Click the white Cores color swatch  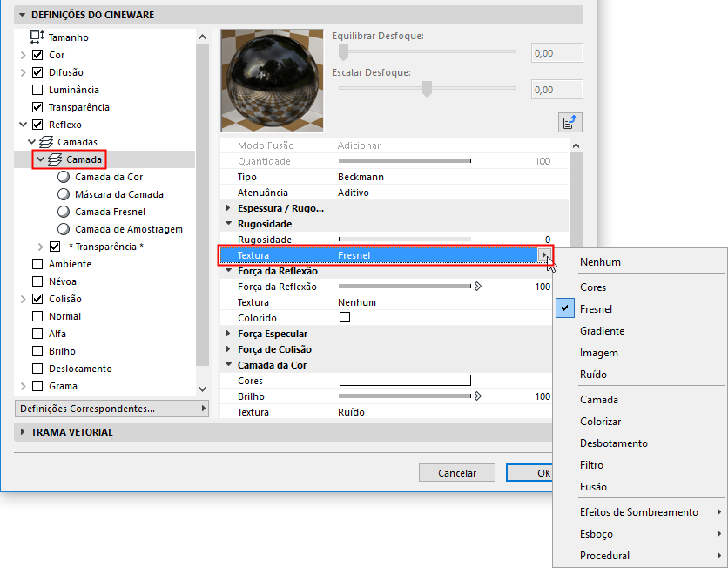404,380
